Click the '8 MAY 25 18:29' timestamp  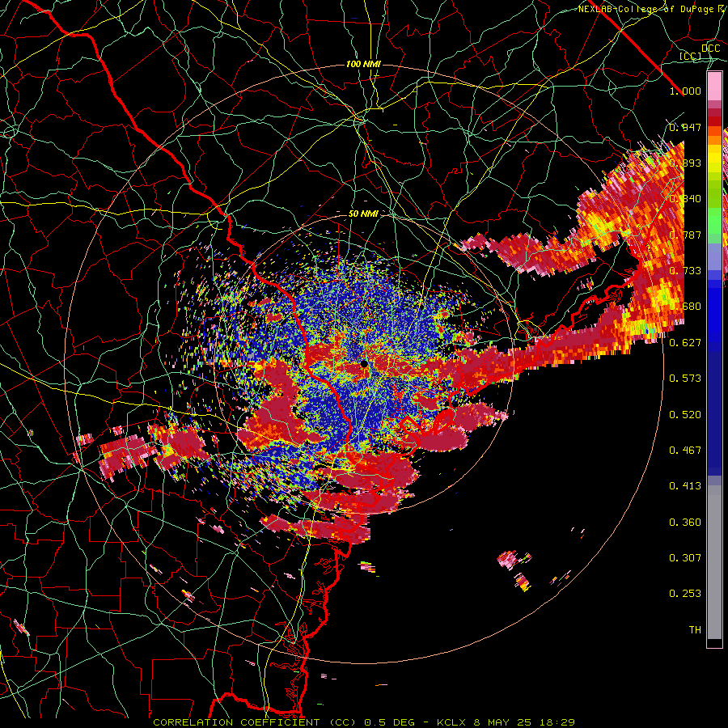coord(524,722)
